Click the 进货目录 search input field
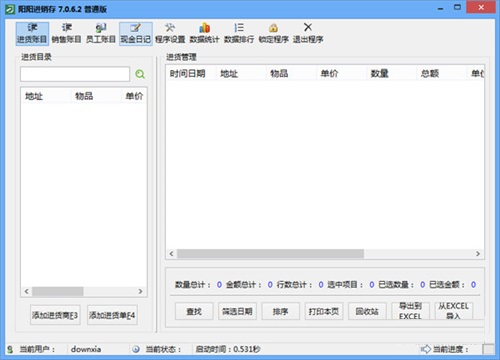 pos(75,74)
